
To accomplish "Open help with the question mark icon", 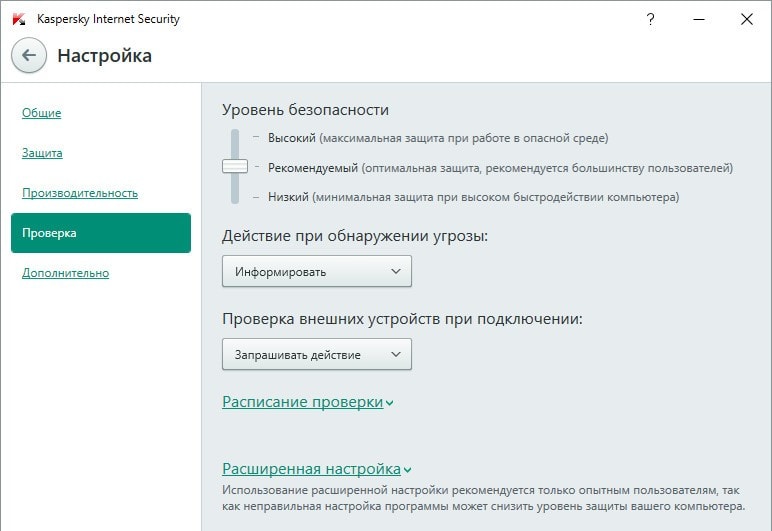I will pos(651,19).
